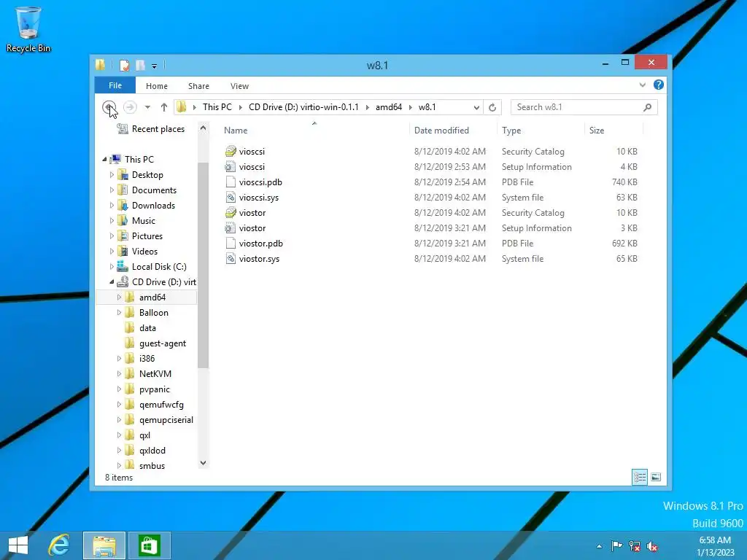Click the muted volume tray icon

[x=652, y=545]
